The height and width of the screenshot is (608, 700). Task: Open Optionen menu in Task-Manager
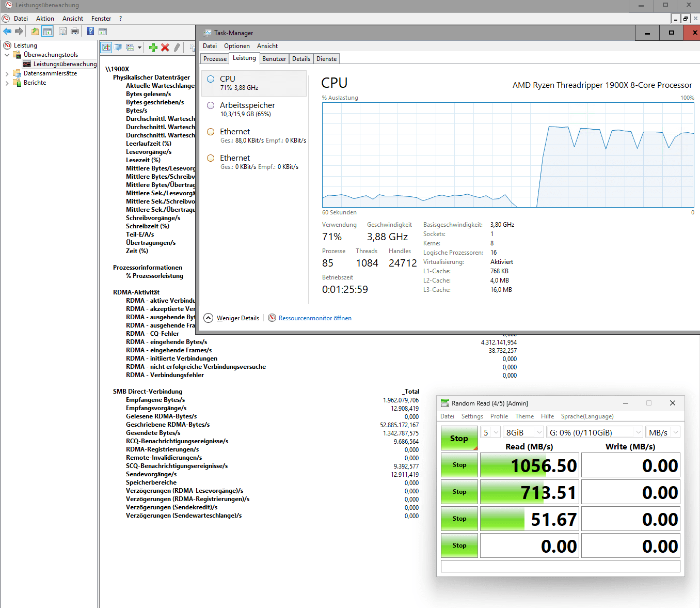(237, 46)
